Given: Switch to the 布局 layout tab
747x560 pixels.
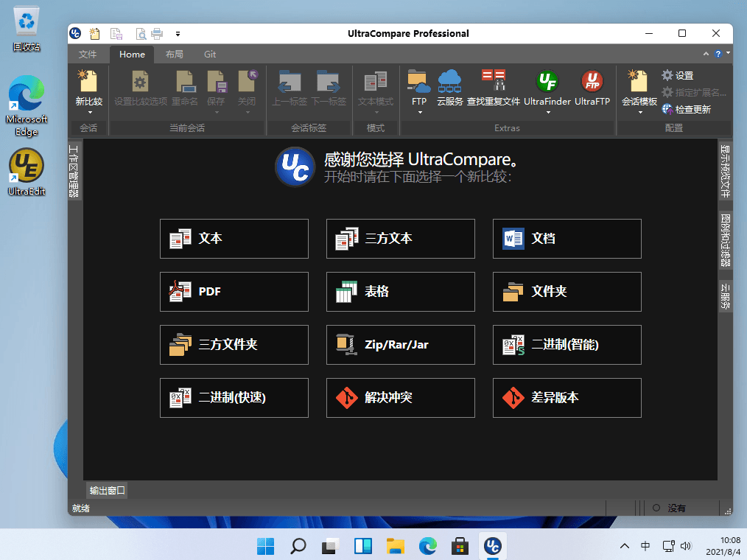Looking at the screenshot, I should point(175,55).
